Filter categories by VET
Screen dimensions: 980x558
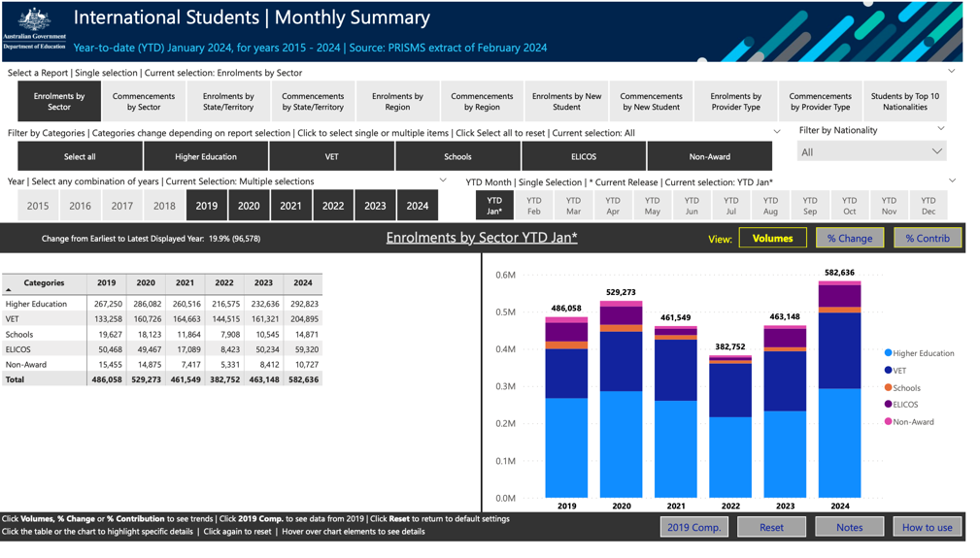[x=331, y=156]
